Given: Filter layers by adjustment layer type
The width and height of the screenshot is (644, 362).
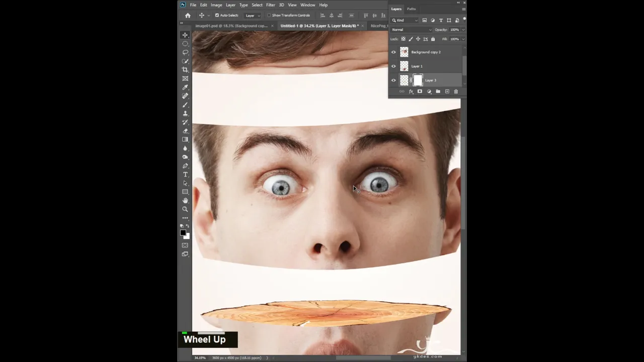Looking at the screenshot, I should 433,20.
